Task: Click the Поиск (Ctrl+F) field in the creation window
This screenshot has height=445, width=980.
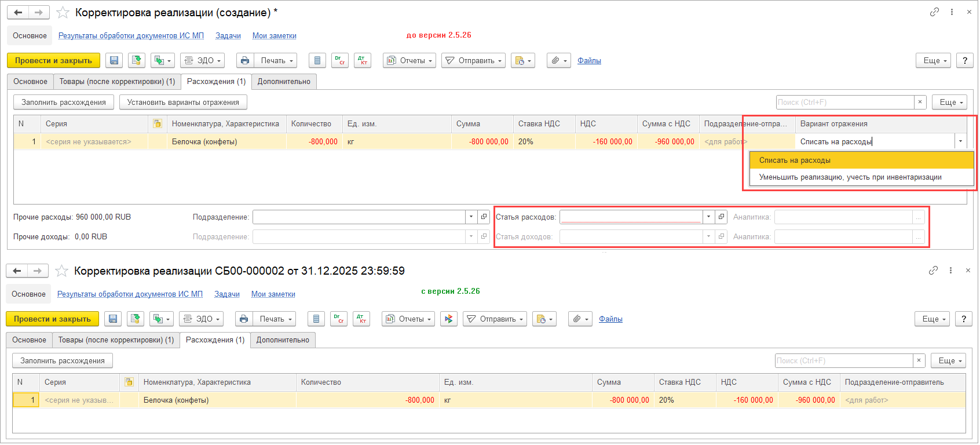Action: pyautogui.click(x=844, y=103)
